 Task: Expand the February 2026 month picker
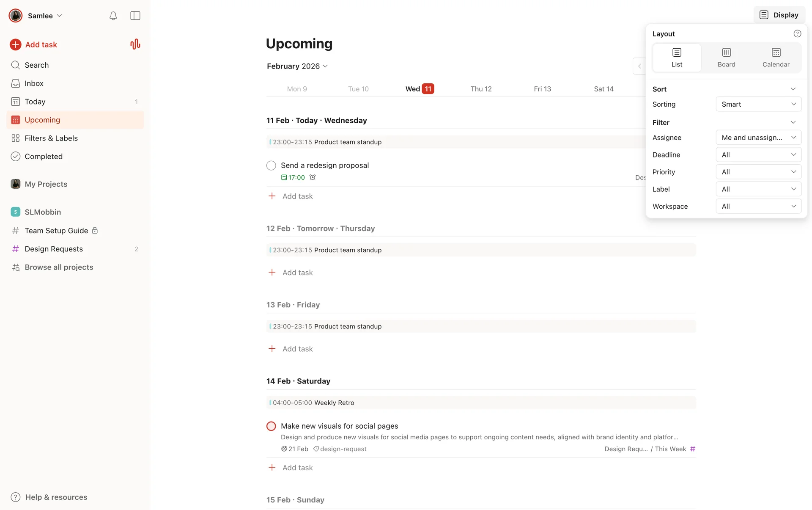(x=297, y=66)
